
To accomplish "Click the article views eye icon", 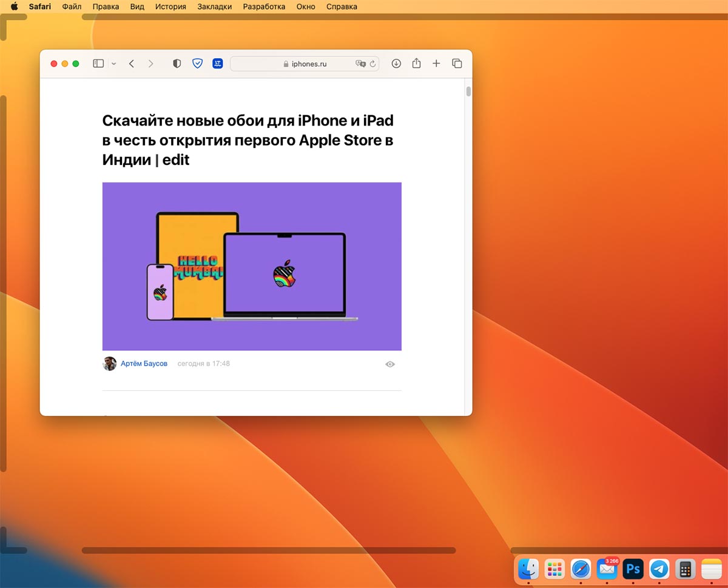I will point(390,364).
